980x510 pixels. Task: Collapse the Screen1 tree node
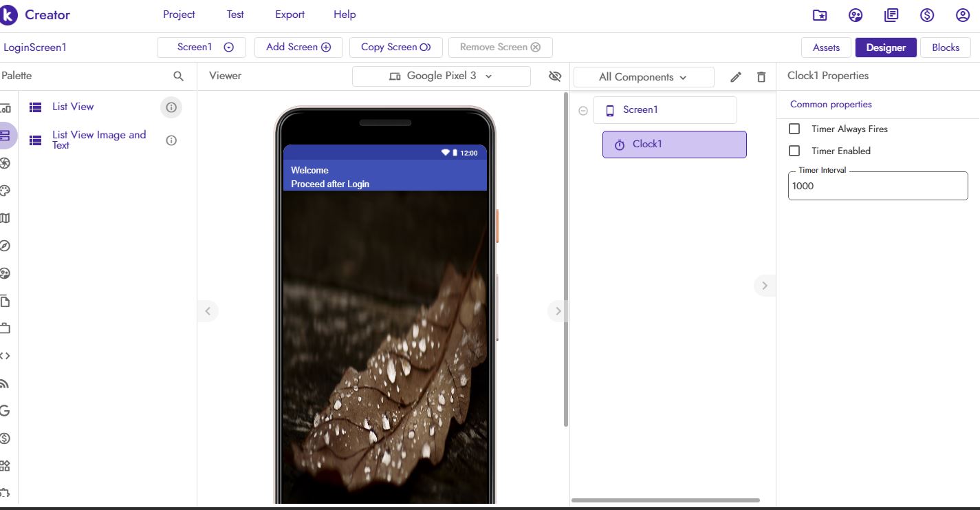click(583, 110)
